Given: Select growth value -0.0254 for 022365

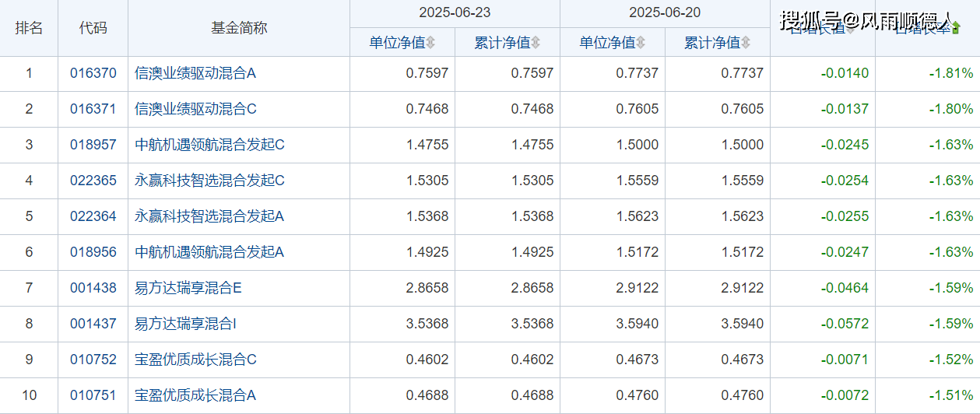Looking at the screenshot, I should pos(845,181).
